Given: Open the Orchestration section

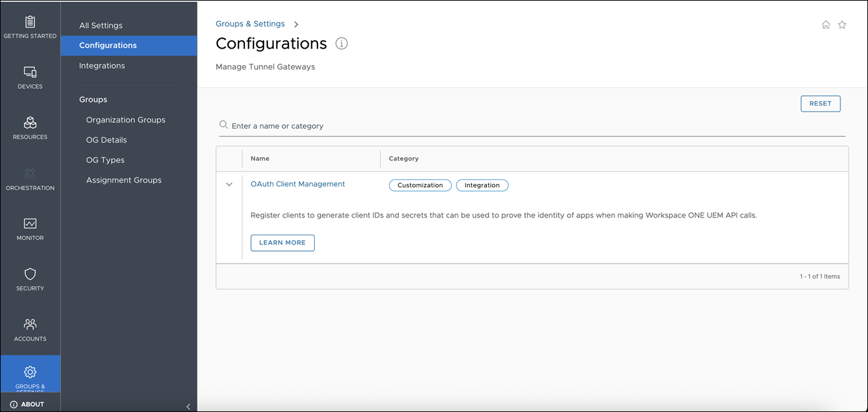Looking at the screenshot, I should pyautogui.click(x=30, y=176).
